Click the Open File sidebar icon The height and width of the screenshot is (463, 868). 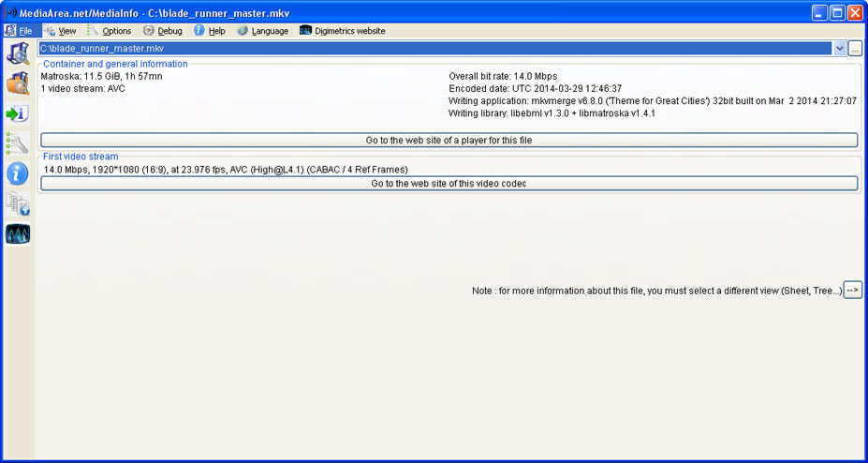point(18,53)
